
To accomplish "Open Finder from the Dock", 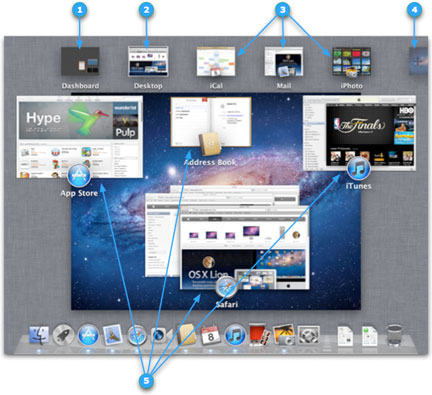I will coord(39,335).
